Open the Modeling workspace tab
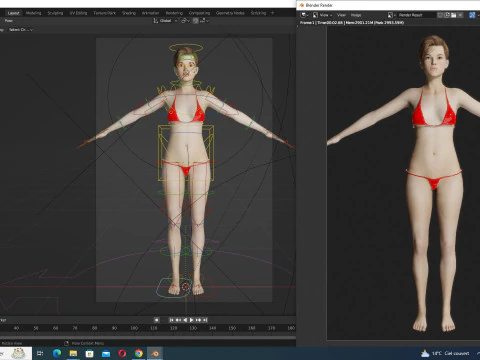This screenshot has width=480, height=360. pos(33,13)
